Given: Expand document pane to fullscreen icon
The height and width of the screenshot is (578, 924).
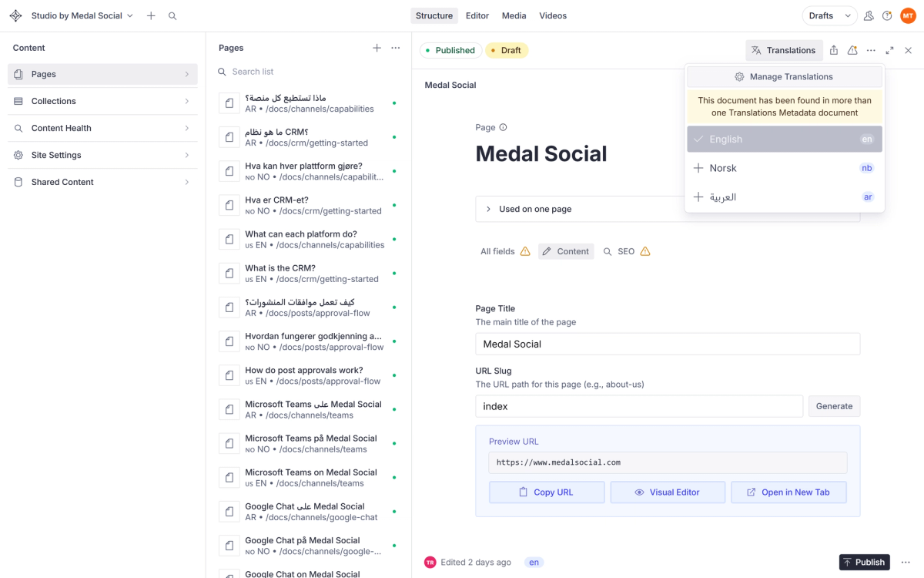Looking at the screenshot, I should click(x=889, y=50).
